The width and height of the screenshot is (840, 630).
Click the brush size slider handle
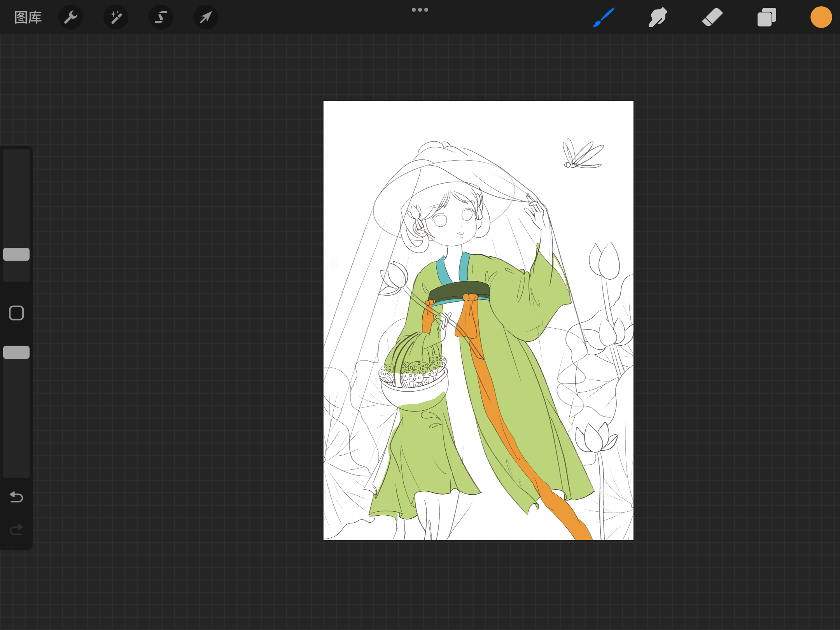point(16,254)
